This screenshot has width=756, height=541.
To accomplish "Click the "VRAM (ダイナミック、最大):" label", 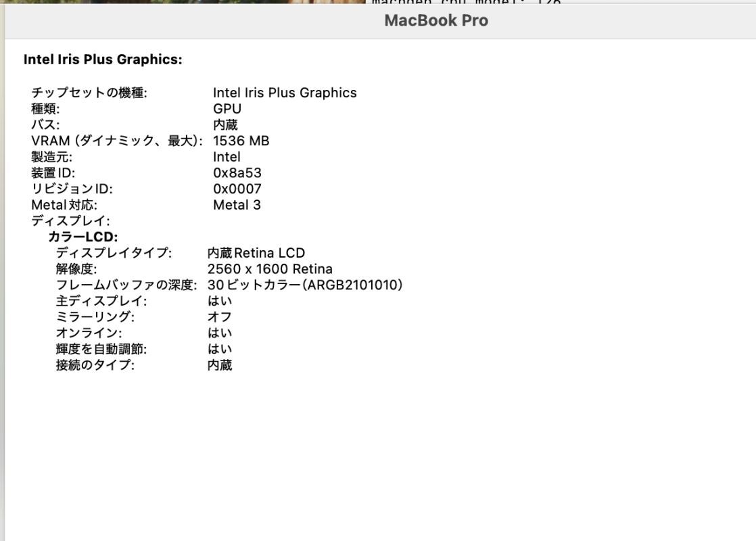I will (117, 141).
